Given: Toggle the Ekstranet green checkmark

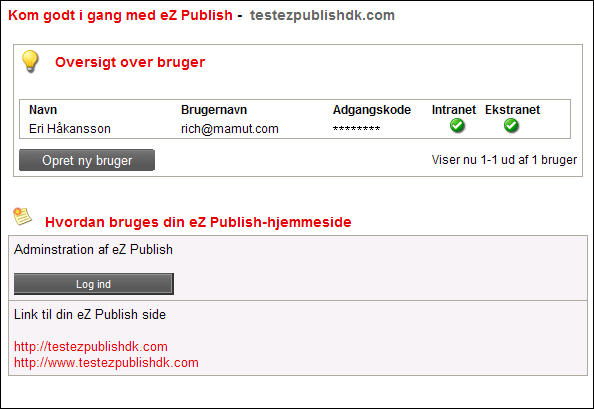Looking at the screenshot, I should pos(511,125).
